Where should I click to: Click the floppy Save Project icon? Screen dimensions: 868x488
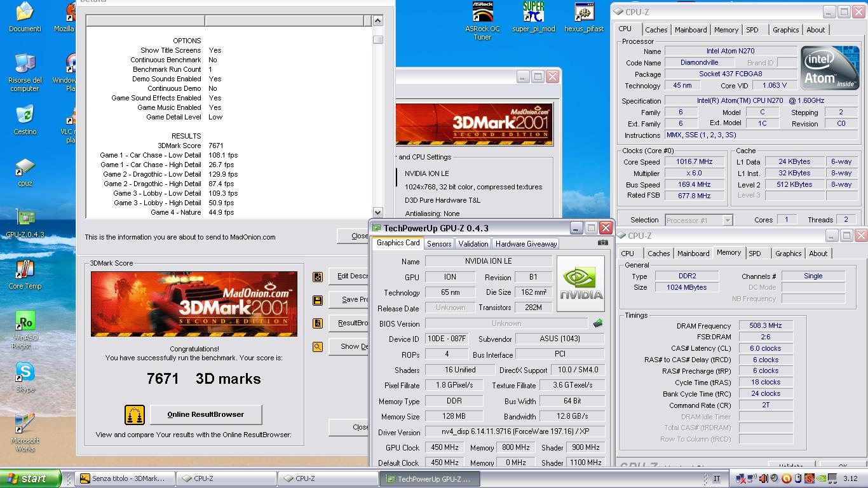point(318,300)
